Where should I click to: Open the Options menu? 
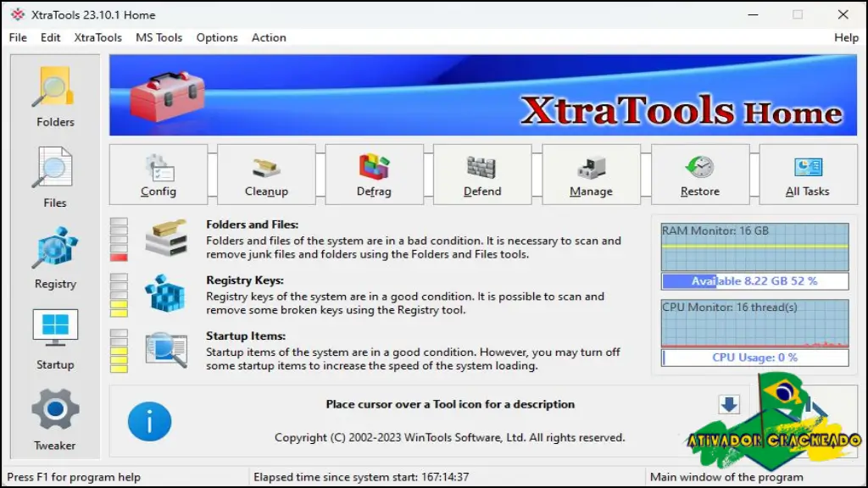point(217,37)
